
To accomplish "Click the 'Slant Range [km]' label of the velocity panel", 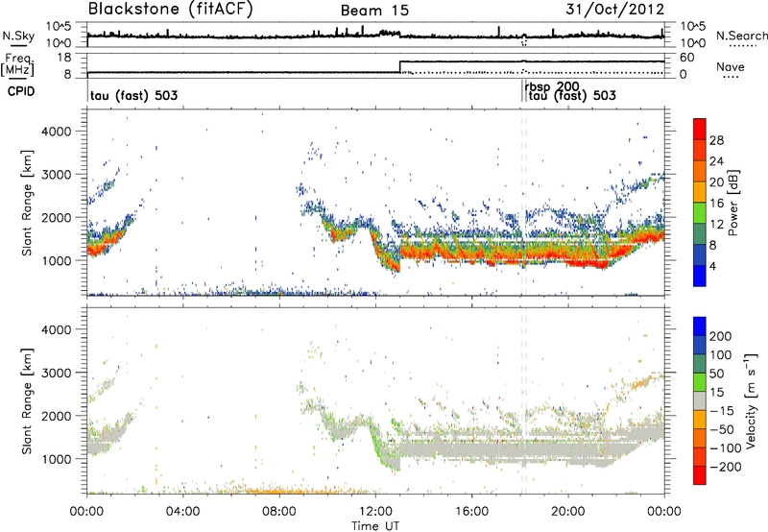I will (27, 400).
